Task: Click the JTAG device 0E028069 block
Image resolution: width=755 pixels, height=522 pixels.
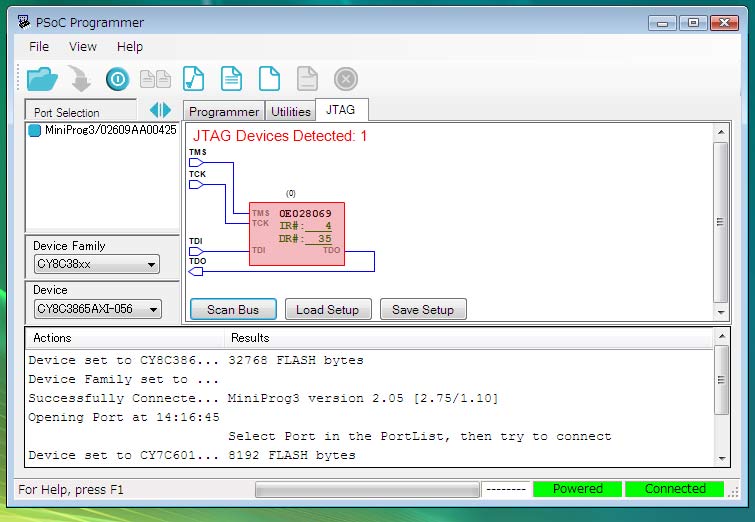Action: coord(297,234)
